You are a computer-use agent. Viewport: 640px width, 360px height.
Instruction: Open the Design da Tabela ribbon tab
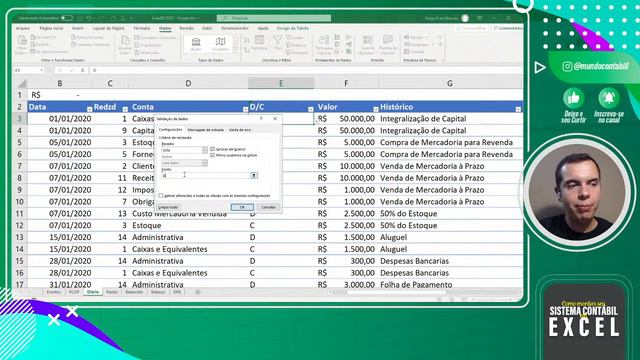(x=293, y=28)
